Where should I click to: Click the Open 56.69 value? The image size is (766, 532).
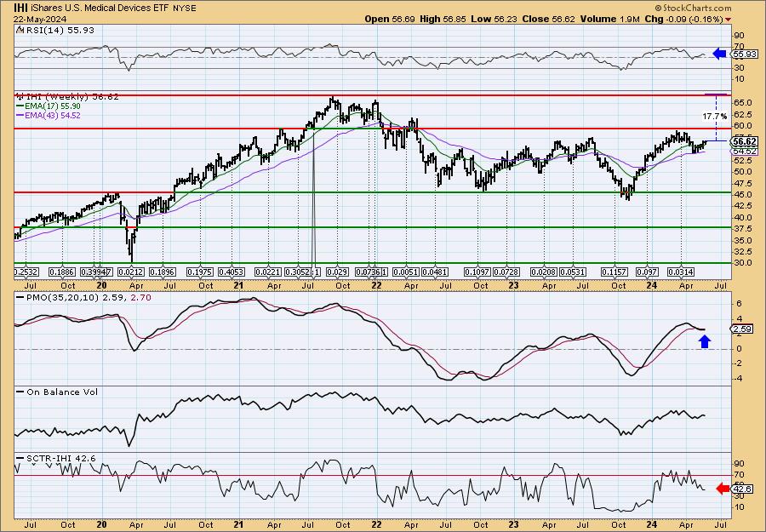[x=389, y=19]
